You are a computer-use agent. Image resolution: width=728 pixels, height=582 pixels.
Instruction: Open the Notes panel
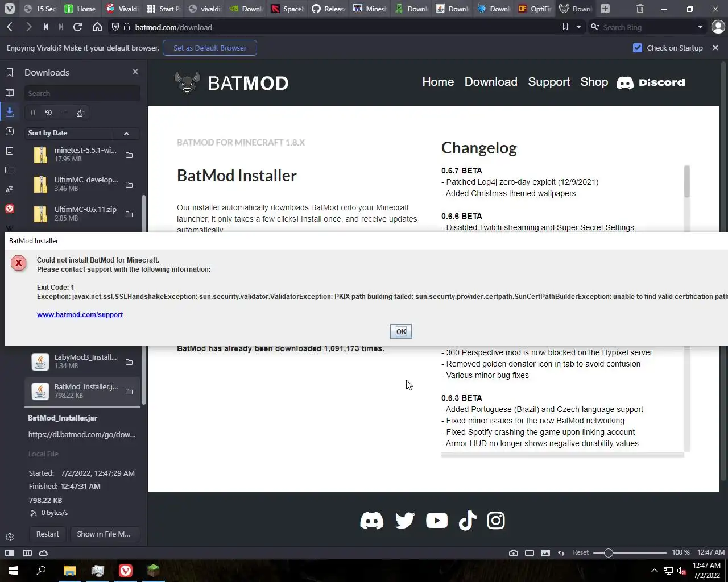[x=10, y=151]
